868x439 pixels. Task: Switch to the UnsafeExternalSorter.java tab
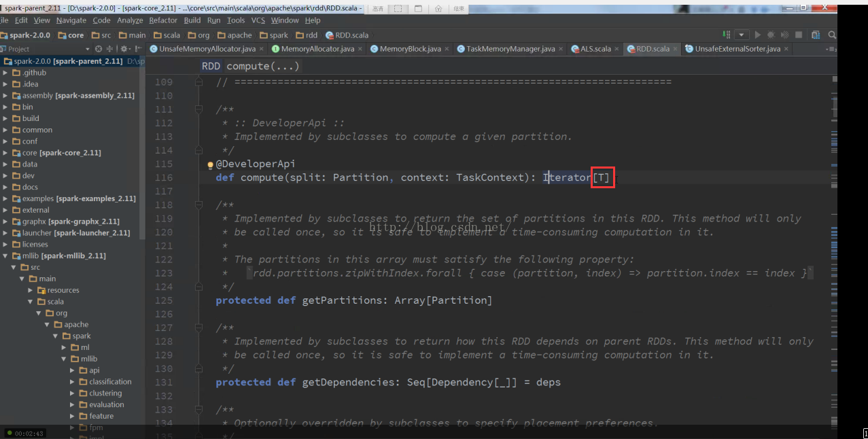[737, 49]
